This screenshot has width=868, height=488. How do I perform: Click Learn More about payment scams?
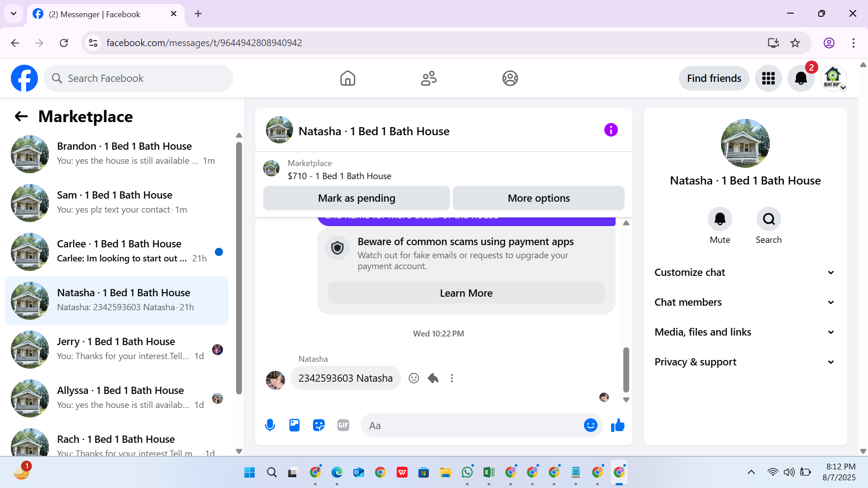pyautogui.click(x=466, y=293)
